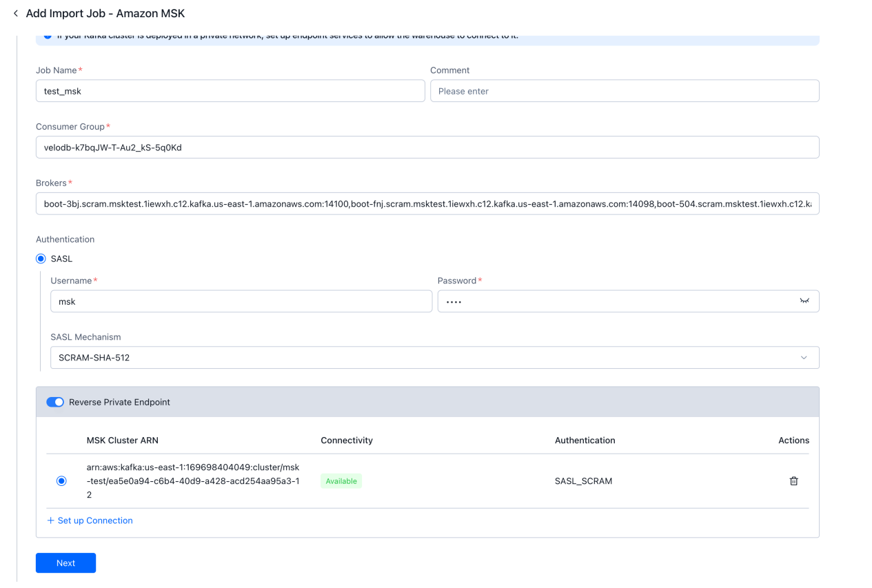
Task: Click the SASL_SCRAM authentication cell
Action: click(583, 481)
